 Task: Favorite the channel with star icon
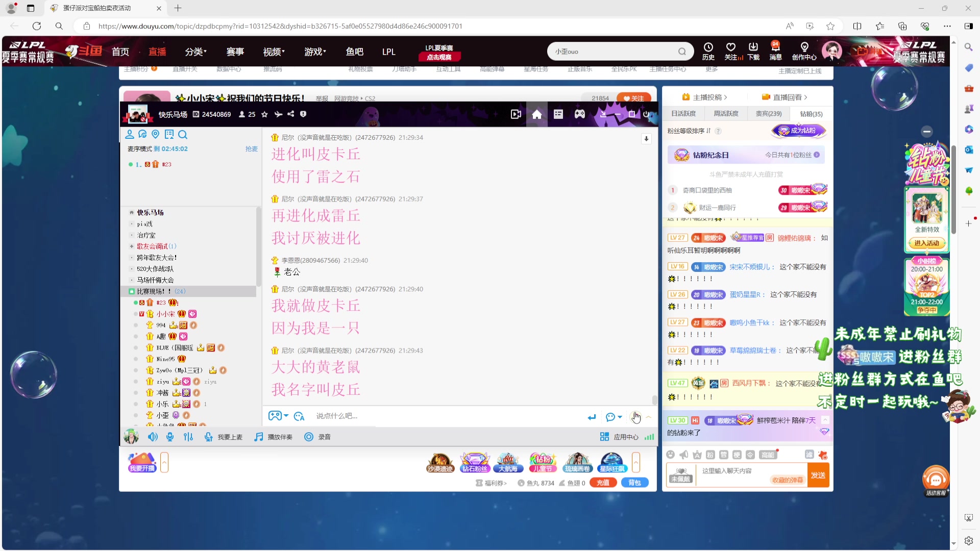tap(264, 114)
